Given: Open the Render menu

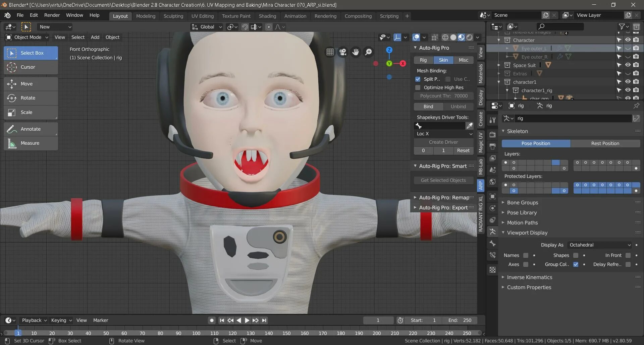Looking at the screenshot, I should [x=52, y=15].
